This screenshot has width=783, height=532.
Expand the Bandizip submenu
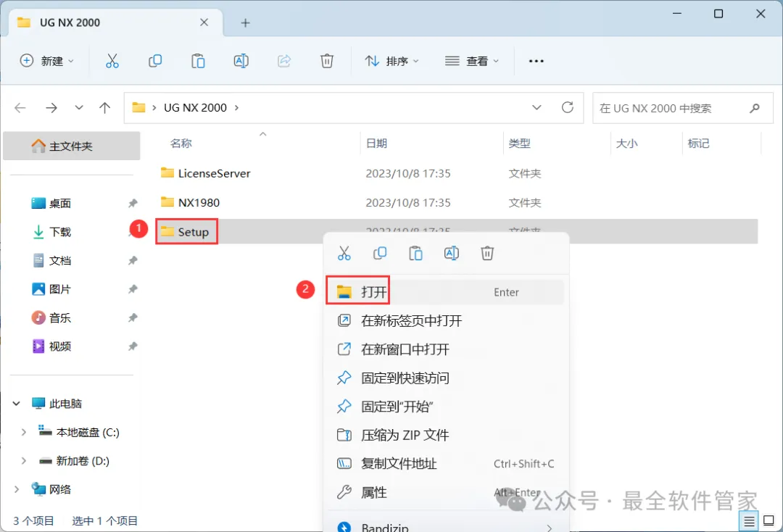click(550, 528)
